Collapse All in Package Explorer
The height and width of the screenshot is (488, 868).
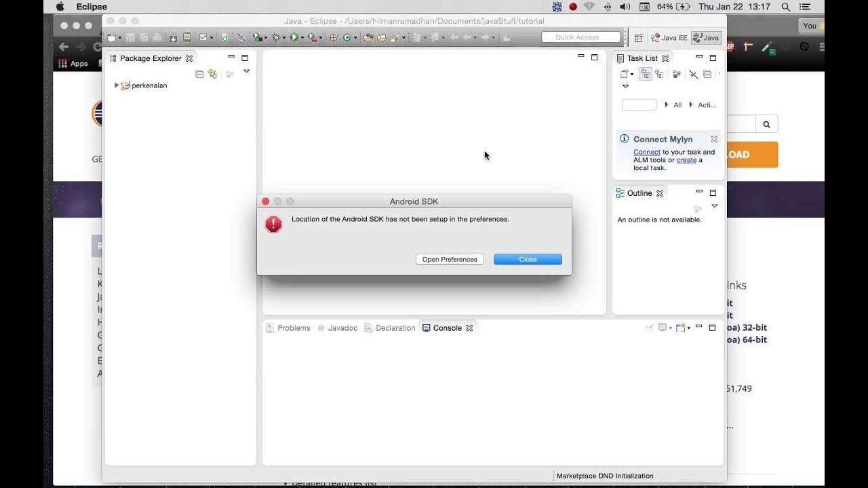[x=199, y=74]
